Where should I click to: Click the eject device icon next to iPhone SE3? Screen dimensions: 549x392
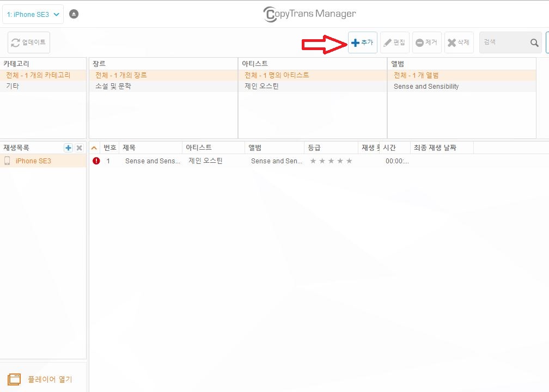[x=75, y=14]
